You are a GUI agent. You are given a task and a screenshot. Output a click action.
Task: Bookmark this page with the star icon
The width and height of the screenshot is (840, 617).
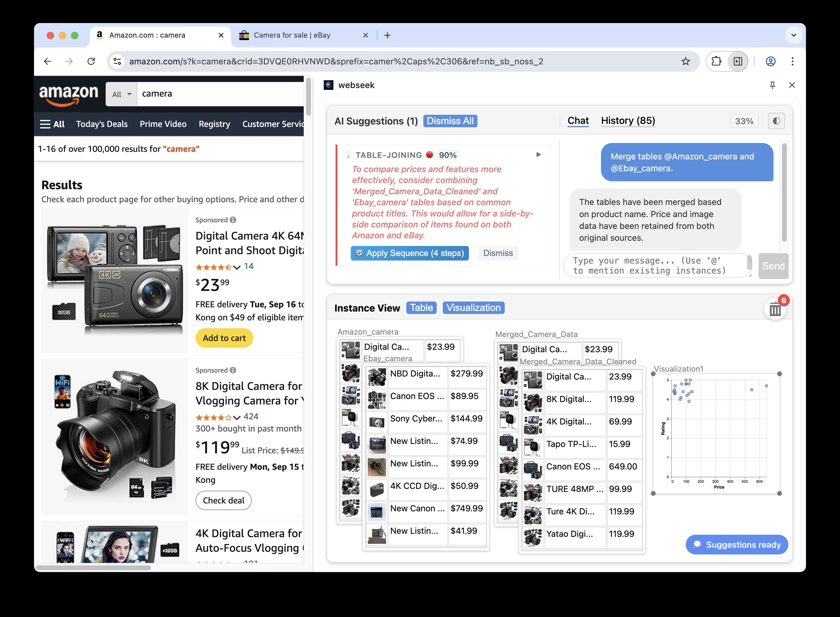(685, 61)
